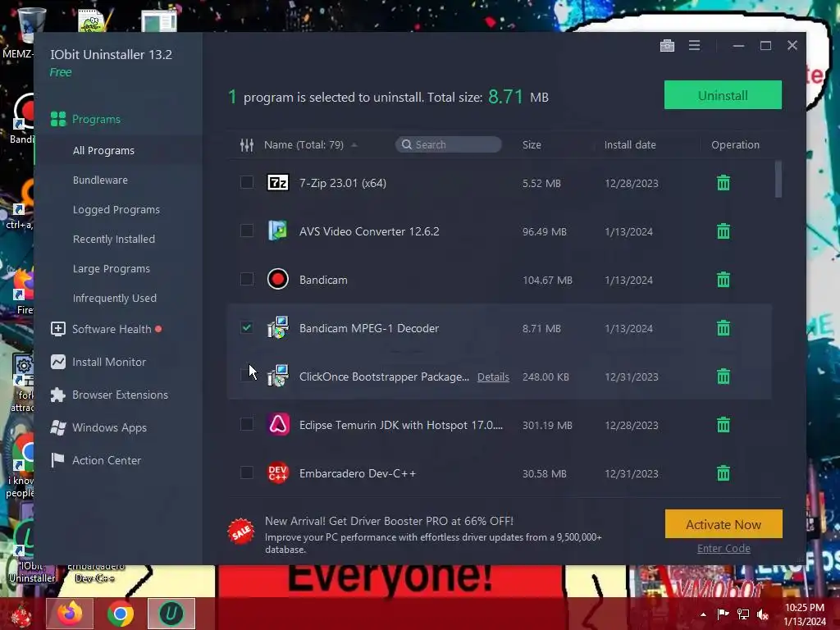The width and height of the screenshot is (840, 630).
Task: Click trash icon for Eclipse Temurin JDK
Action: [x=724, y=425]
